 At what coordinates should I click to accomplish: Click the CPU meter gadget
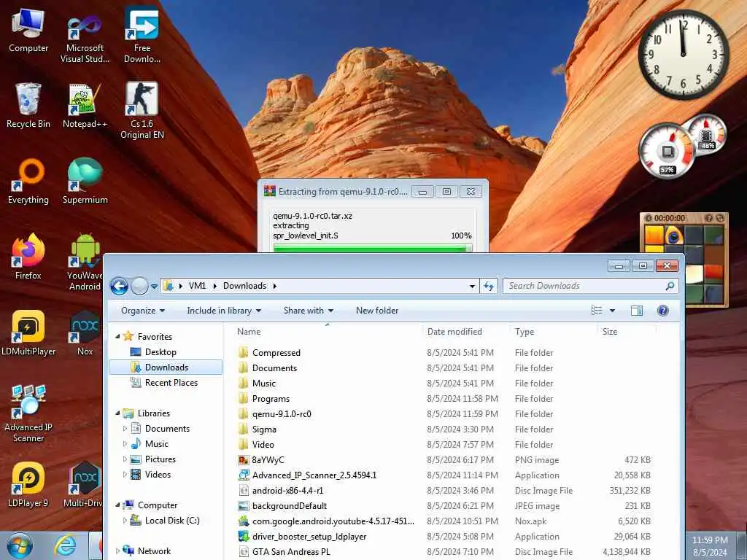(667, 152)
